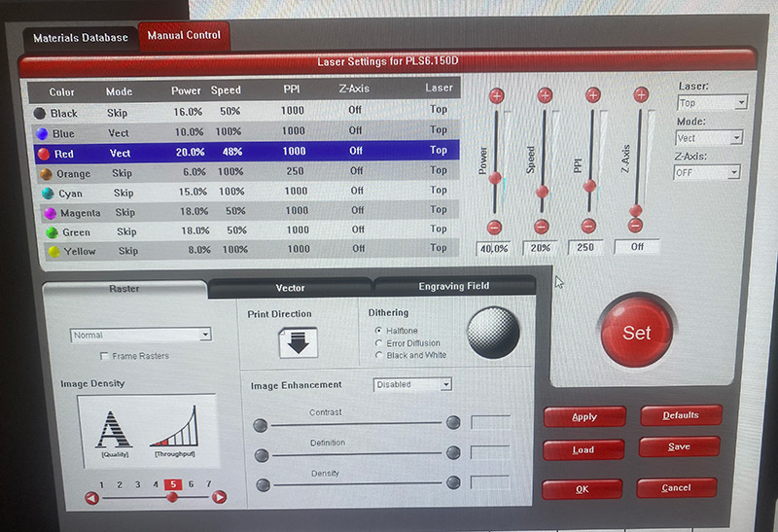
Task: Open the Mode dropdown showing Vect
Action: click(709, 137)
